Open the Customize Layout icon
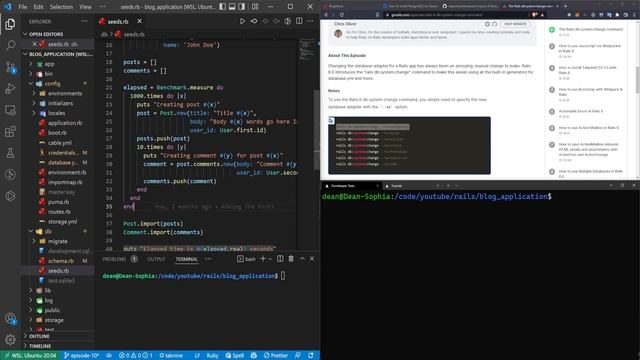This screenshot has width=640, height=360. click(255, 7)
